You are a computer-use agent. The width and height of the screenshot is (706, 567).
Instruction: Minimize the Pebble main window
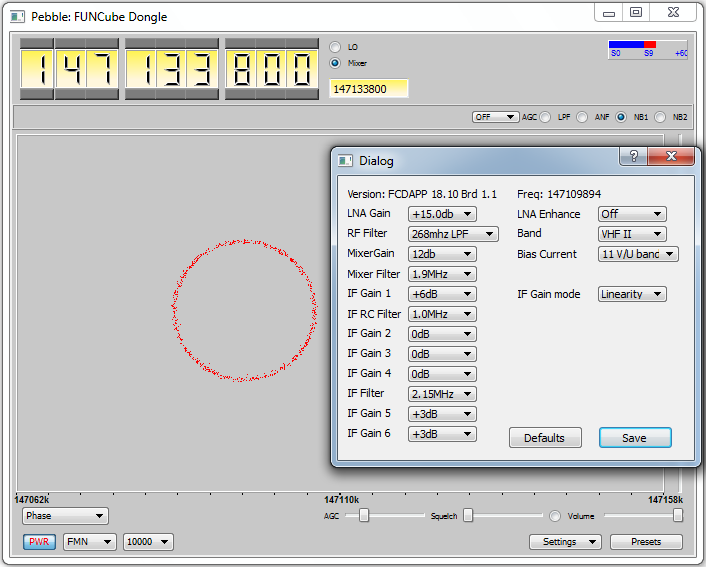click(x=609, y=12)
